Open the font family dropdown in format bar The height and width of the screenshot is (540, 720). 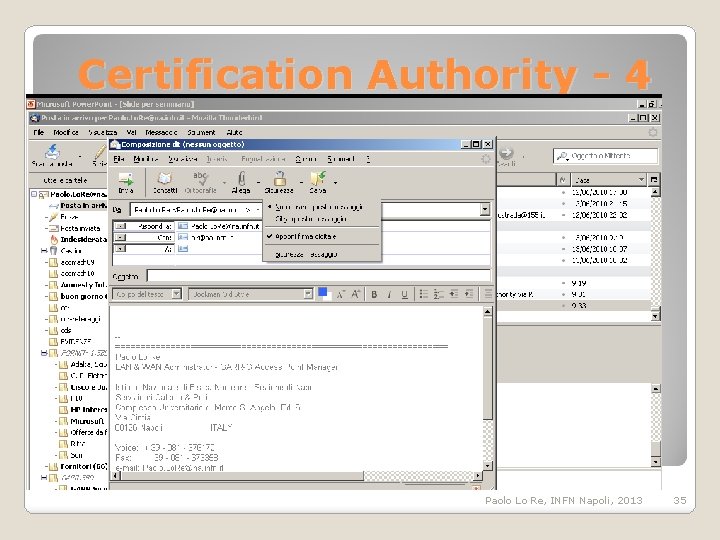coord(308,294)
